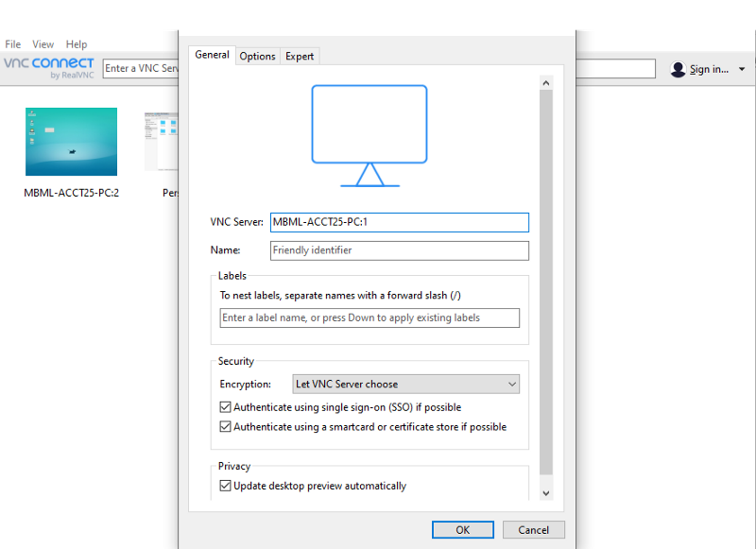
Task: Click the user avatar icon beside Sign in
Action: pos(678,69)
